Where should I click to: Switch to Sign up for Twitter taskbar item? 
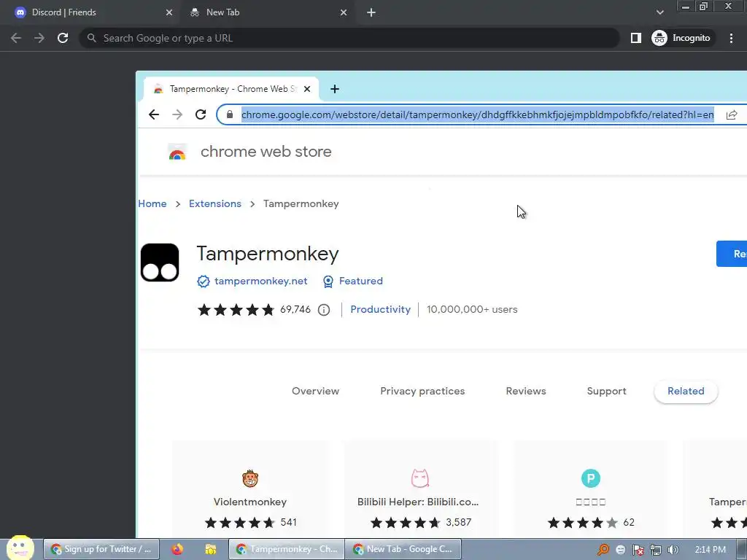point(101,549)
